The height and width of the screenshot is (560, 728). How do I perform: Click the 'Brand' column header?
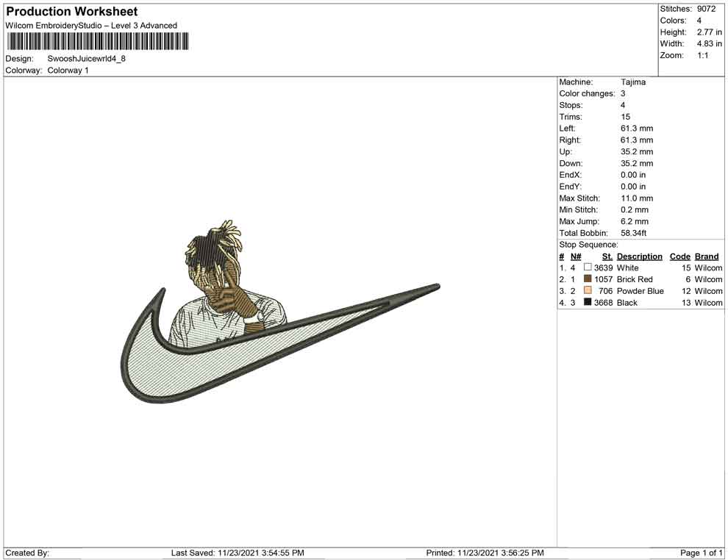pos(706,256)
